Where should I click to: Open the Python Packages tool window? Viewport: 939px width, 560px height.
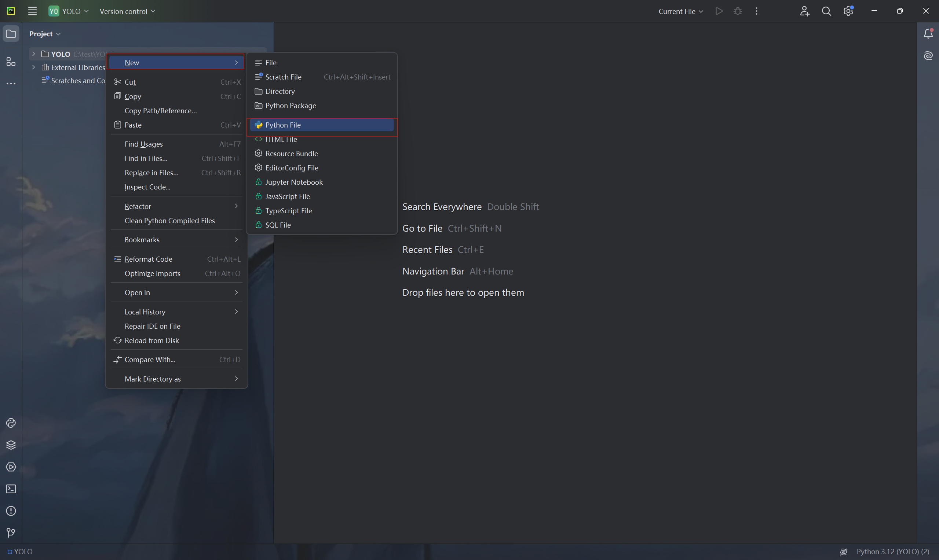[x=11, y=445]
